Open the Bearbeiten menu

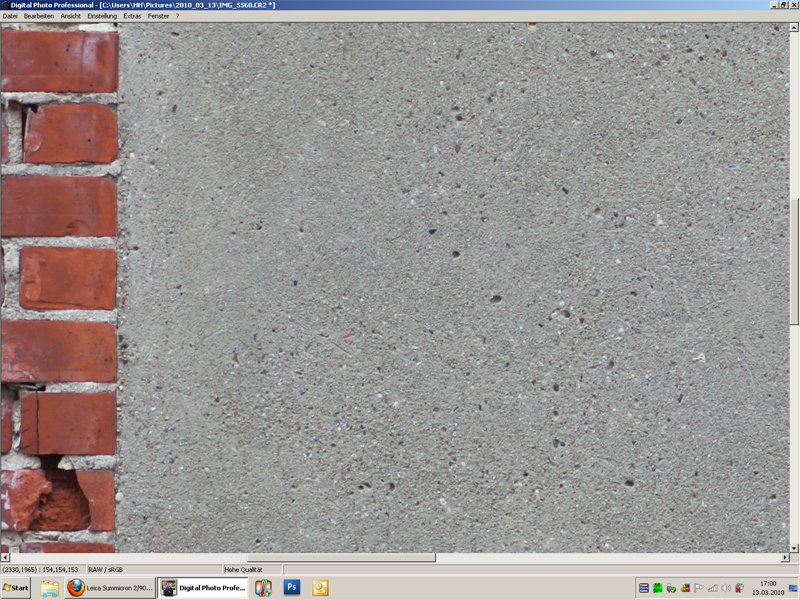[x=39, y=16]
